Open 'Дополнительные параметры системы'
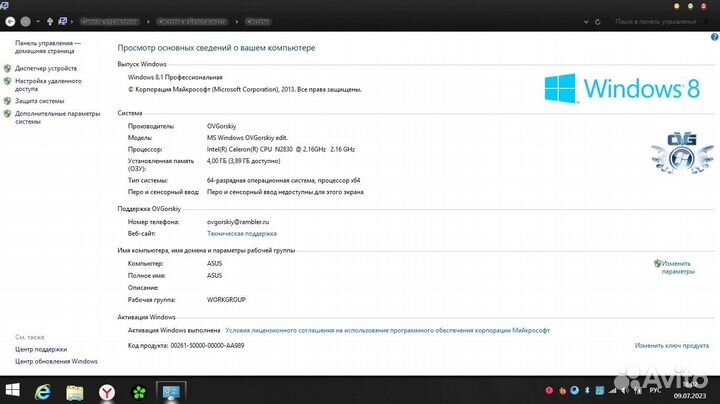Screen dimensions: 720x404 click(x=57, y=118)
